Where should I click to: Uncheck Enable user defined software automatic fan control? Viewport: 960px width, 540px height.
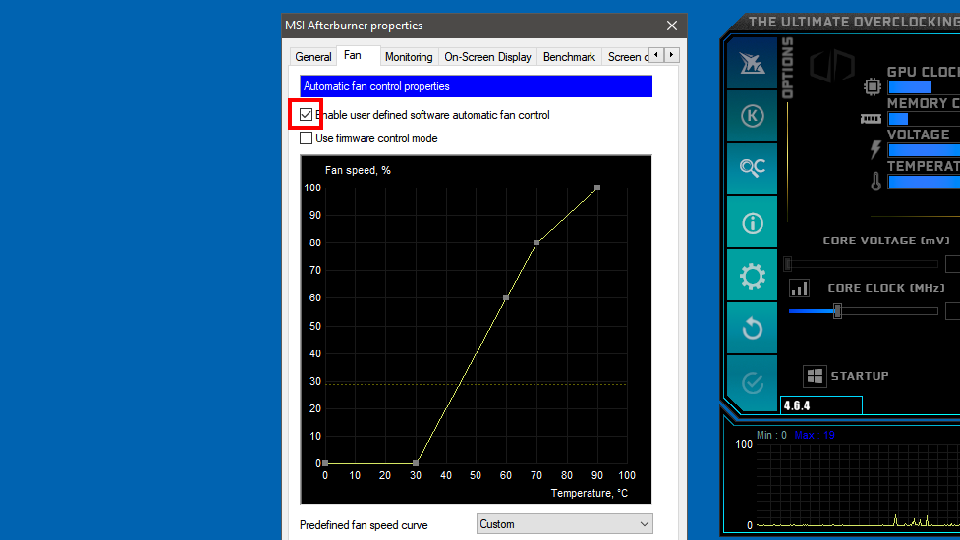tap(306, 114)
